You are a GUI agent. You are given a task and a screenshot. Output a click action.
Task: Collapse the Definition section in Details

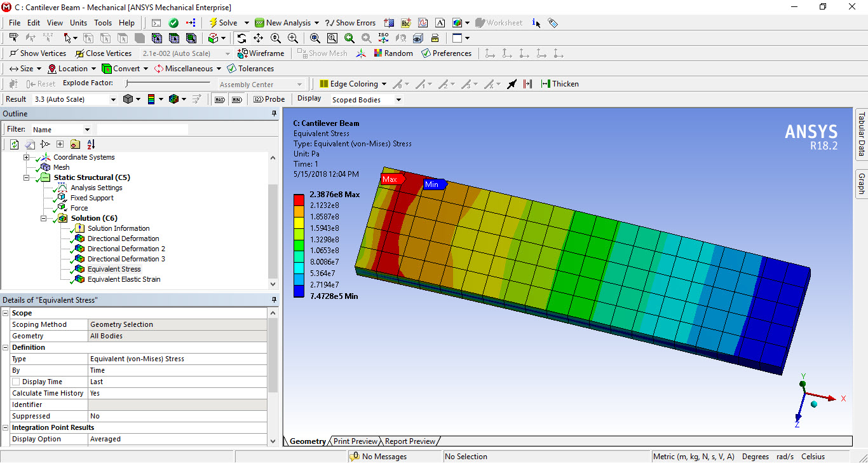point(6,347)
